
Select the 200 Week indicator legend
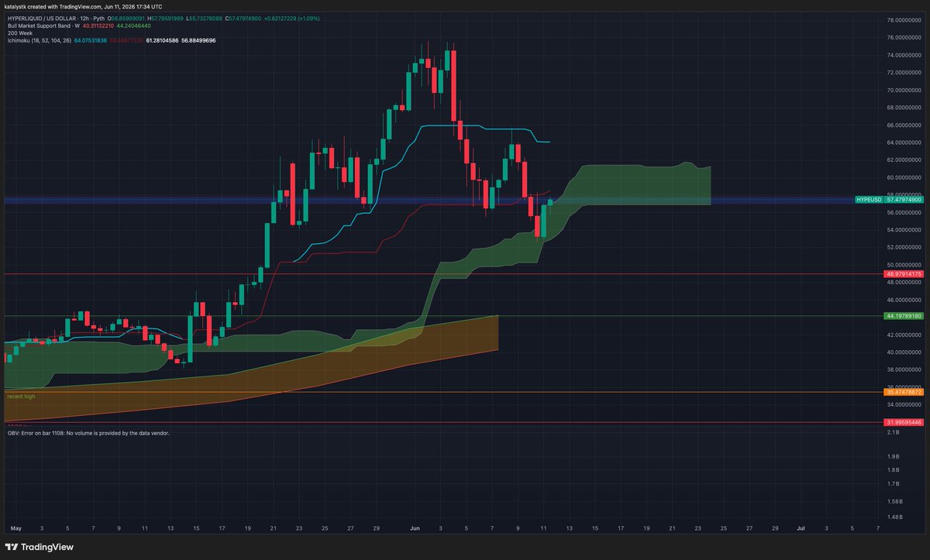19,32
